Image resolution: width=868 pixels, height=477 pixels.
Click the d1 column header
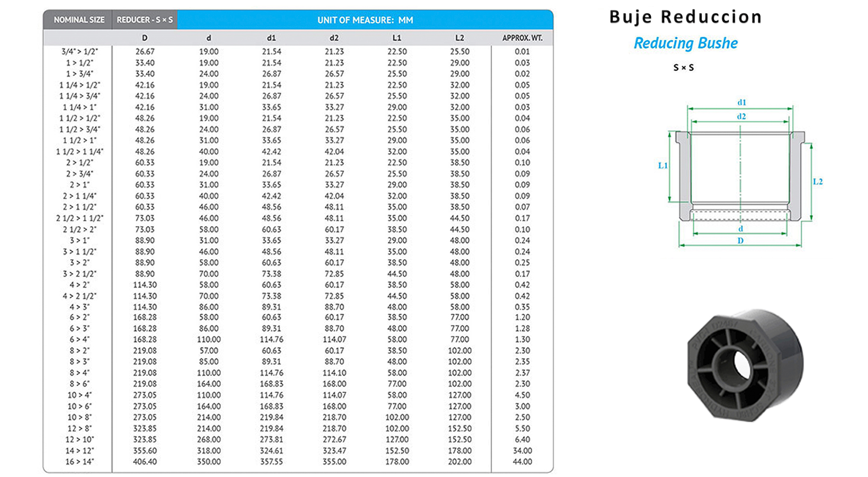(271, 38)
